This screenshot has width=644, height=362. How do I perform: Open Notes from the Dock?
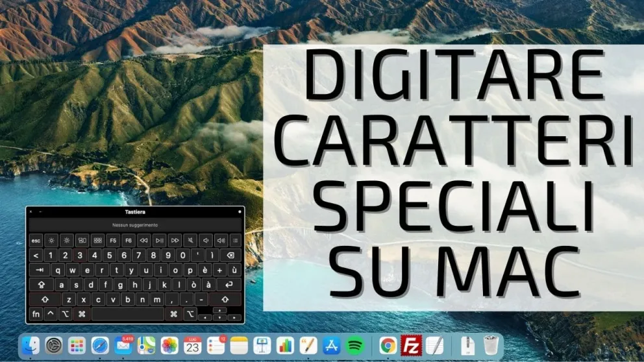pyautogui.click(x=239, y=346)
